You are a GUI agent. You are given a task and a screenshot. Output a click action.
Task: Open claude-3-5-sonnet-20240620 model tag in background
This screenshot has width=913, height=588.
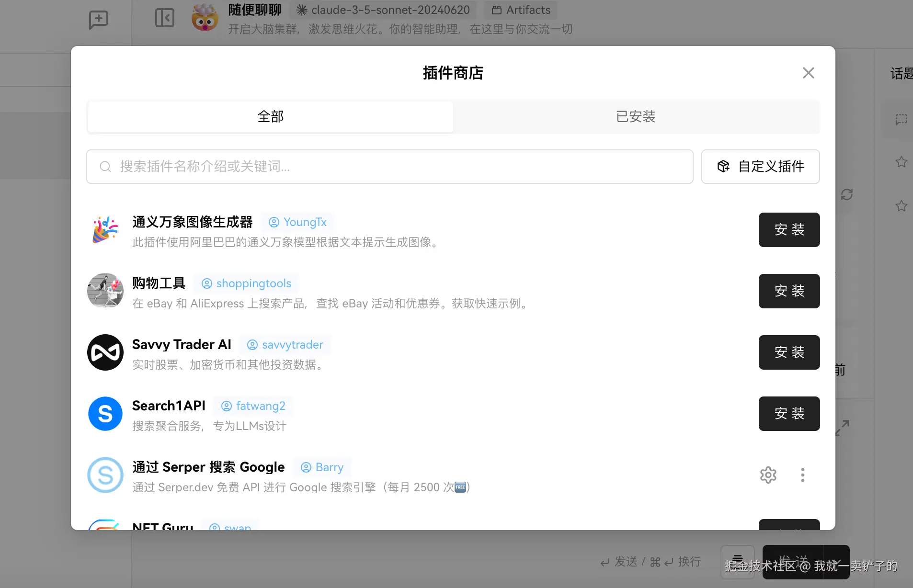click(383, 10)
